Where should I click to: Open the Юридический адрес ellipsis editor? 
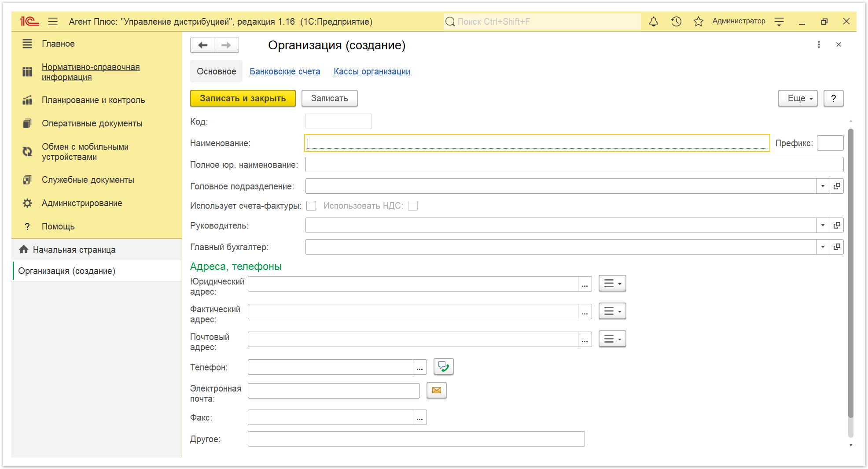[585, 284]
